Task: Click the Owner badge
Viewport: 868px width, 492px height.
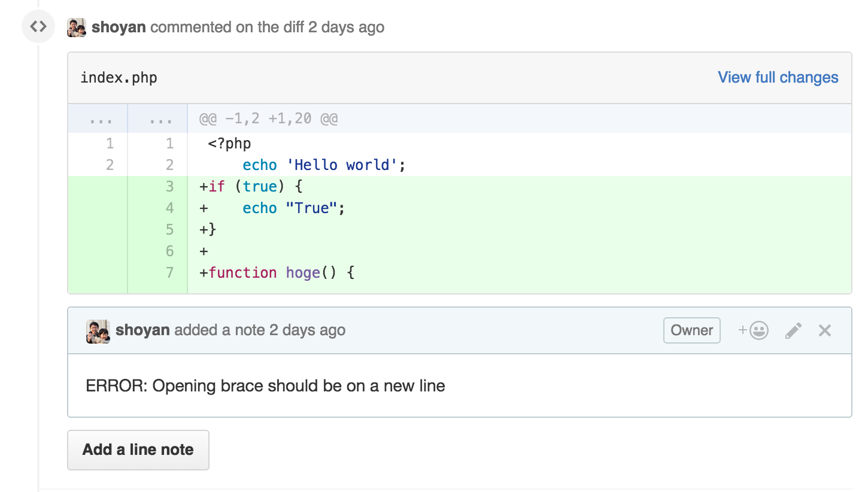Action: tap(691, 330)
